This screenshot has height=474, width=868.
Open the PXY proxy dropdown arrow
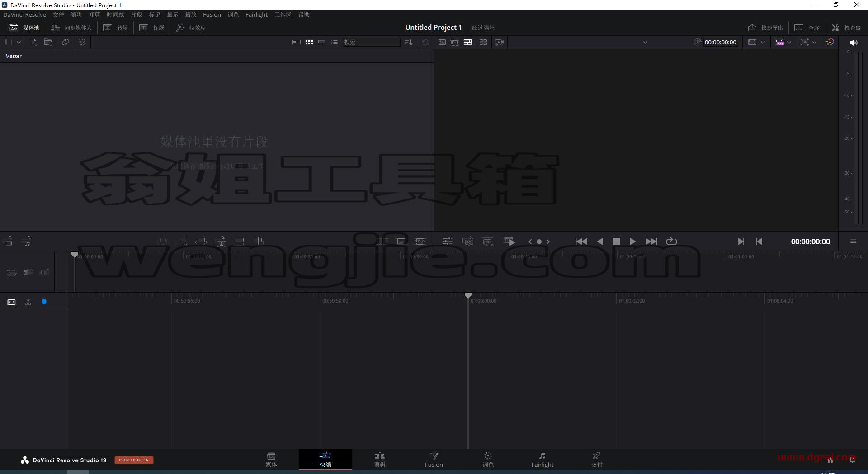pos(789,42)
